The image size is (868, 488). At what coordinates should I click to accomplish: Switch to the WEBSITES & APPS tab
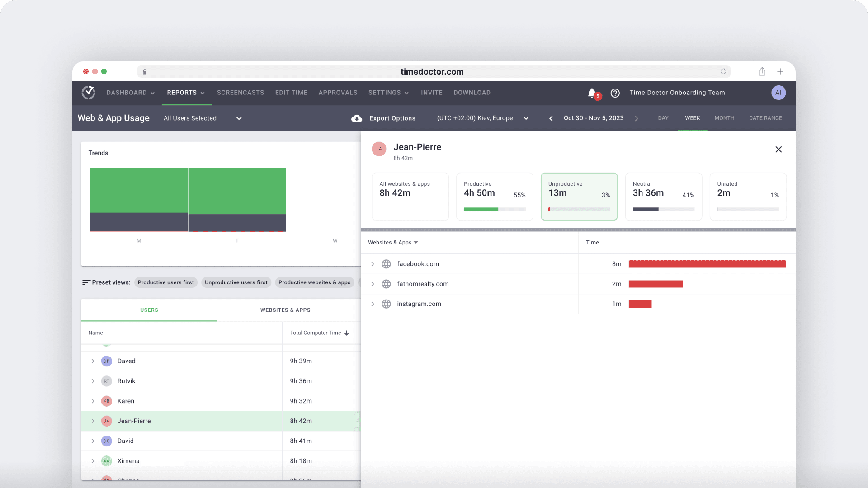click(285, 310)
